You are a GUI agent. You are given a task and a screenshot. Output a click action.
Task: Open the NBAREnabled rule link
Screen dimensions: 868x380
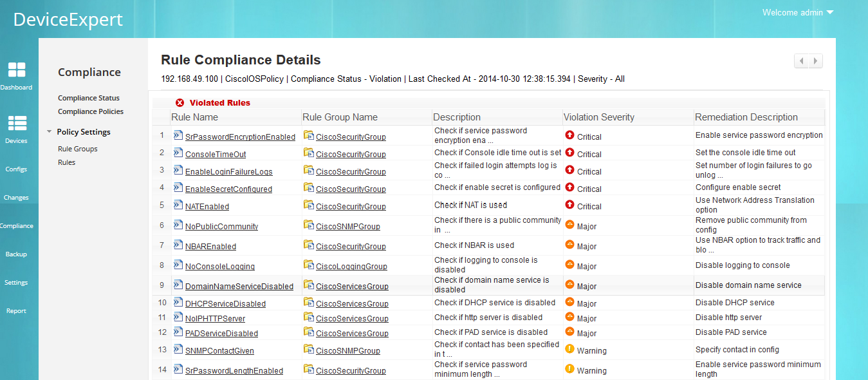pyautogui.click(x=210, y=247)
